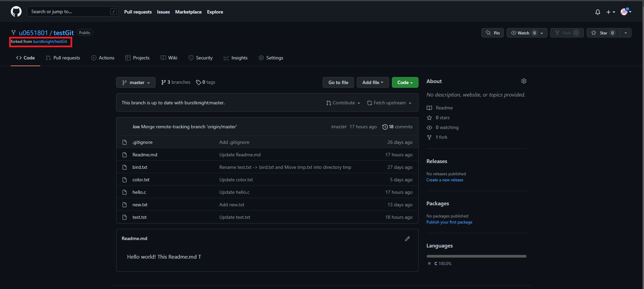The height and width of the screenshot is (289, 644).
Task: Switch to the Pull requests repo tab
Action: pyautogui.click(x=63, y=58)
